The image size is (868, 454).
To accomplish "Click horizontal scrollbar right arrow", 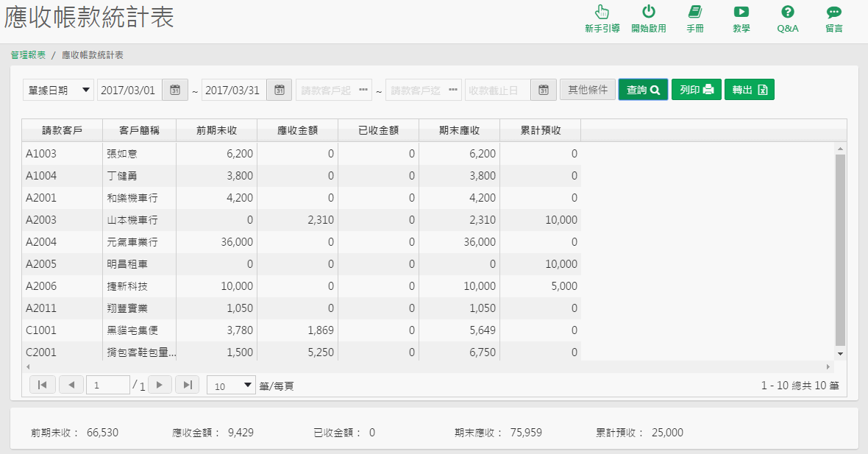I will coord(829,366).
